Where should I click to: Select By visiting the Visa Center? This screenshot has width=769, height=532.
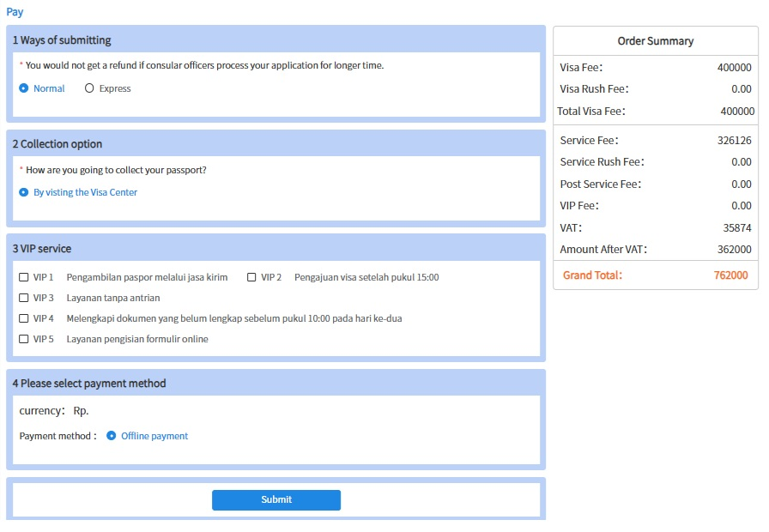24,192
